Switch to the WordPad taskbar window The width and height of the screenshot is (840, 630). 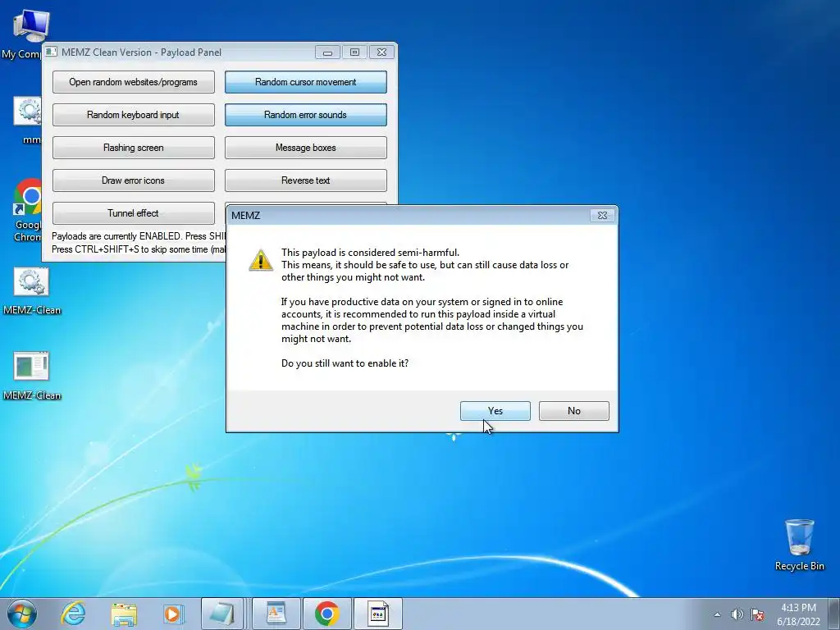click(276, 614)
